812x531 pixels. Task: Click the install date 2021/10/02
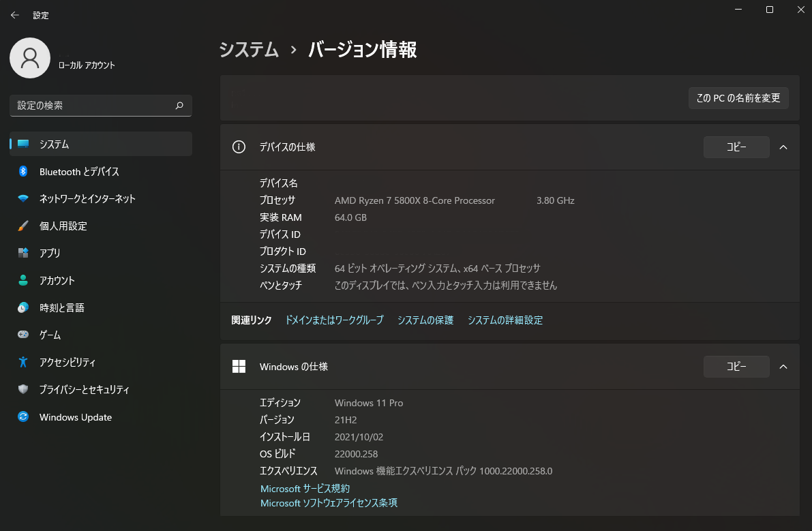pyautogui.click(x=359, y=438)
